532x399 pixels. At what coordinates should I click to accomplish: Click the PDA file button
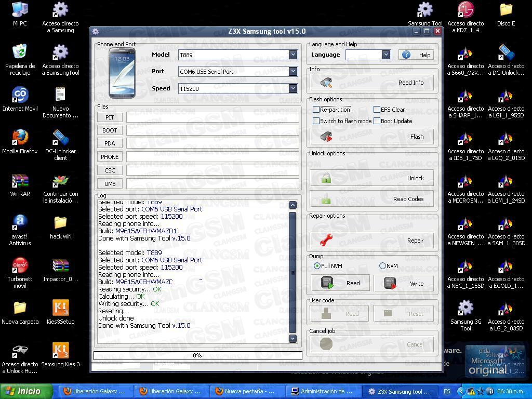[x=110, y=143]
